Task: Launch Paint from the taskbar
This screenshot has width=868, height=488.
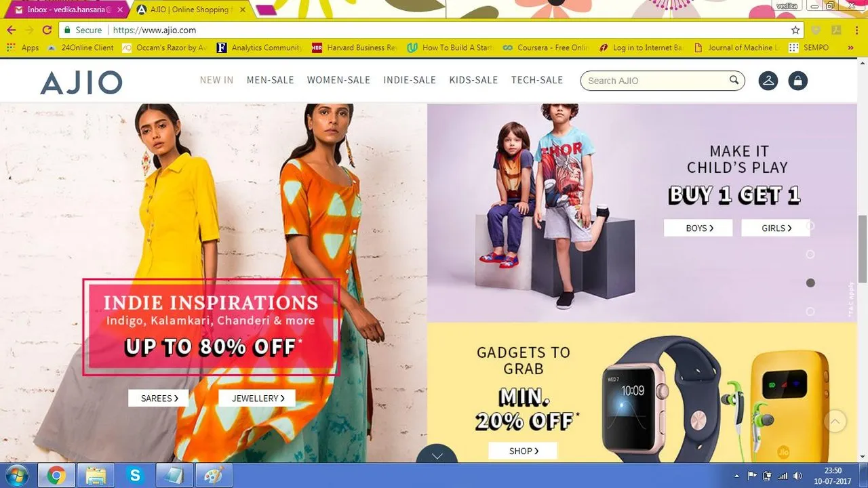Action: click(x=214, y=476)
